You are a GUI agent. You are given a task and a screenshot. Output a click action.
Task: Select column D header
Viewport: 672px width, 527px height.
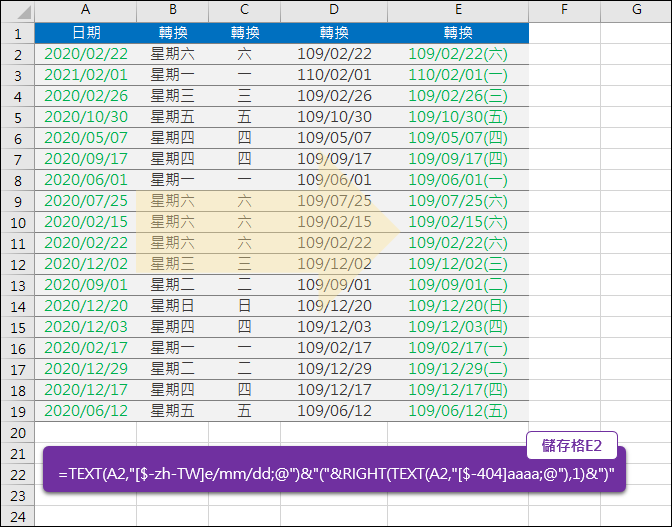(x=334, y=10)
